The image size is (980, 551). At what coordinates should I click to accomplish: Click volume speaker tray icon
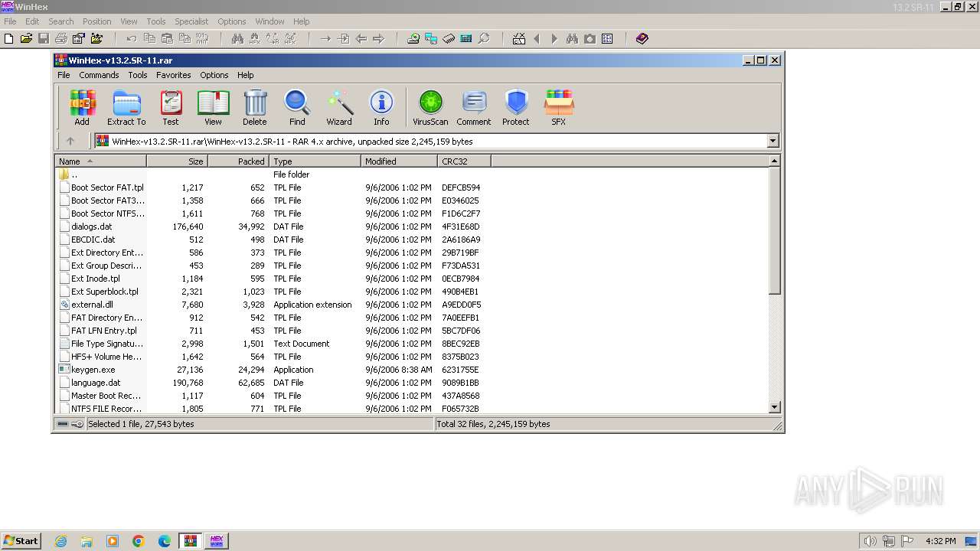pyautogui.click(x=870, y=541)
